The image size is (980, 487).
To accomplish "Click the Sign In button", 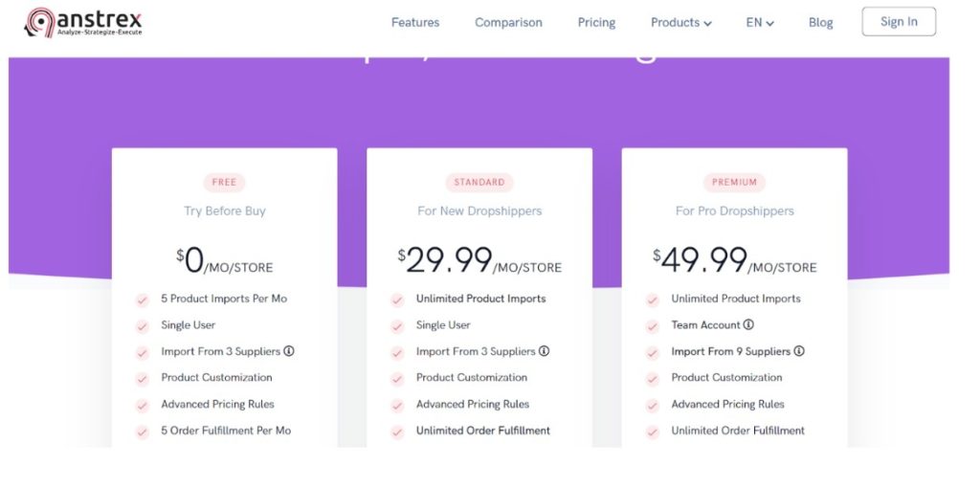I will pos(899,21).
